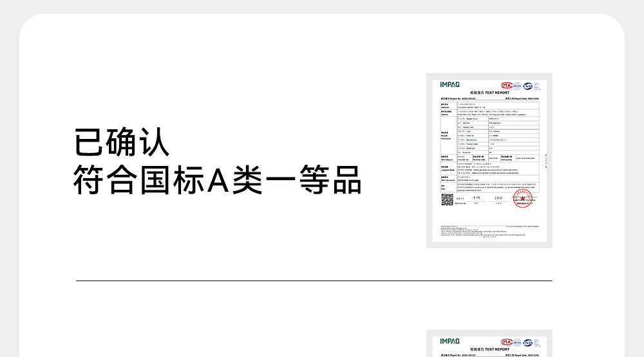The image size is (644, 357).
Task: Click the IMPAQ logo on the first report
Action: [x=450, y=84]
